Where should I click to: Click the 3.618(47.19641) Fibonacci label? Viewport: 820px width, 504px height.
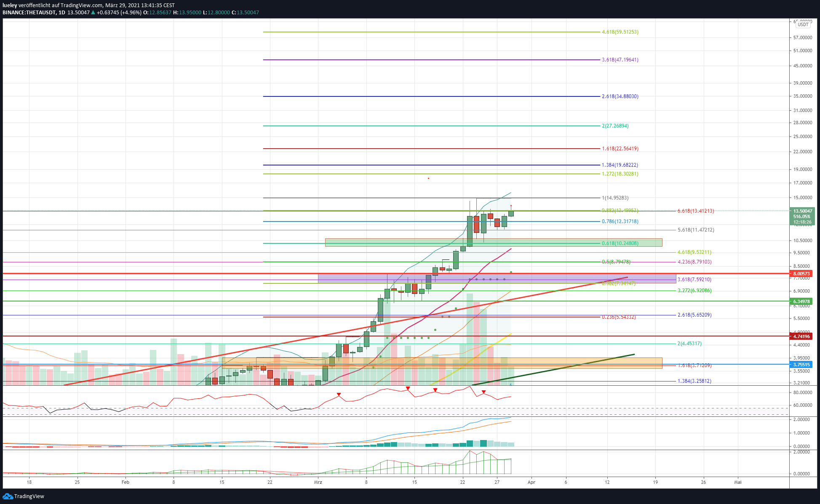point(620,60)
